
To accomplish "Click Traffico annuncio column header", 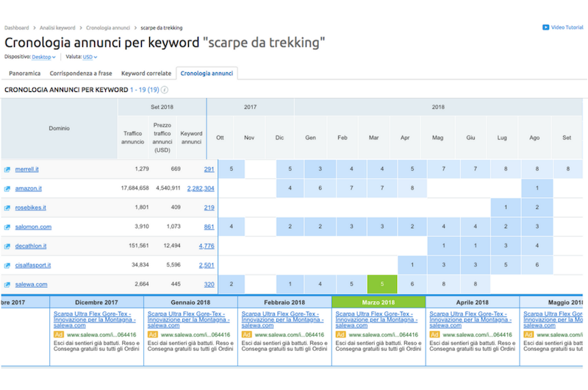I will coord(132,138).
